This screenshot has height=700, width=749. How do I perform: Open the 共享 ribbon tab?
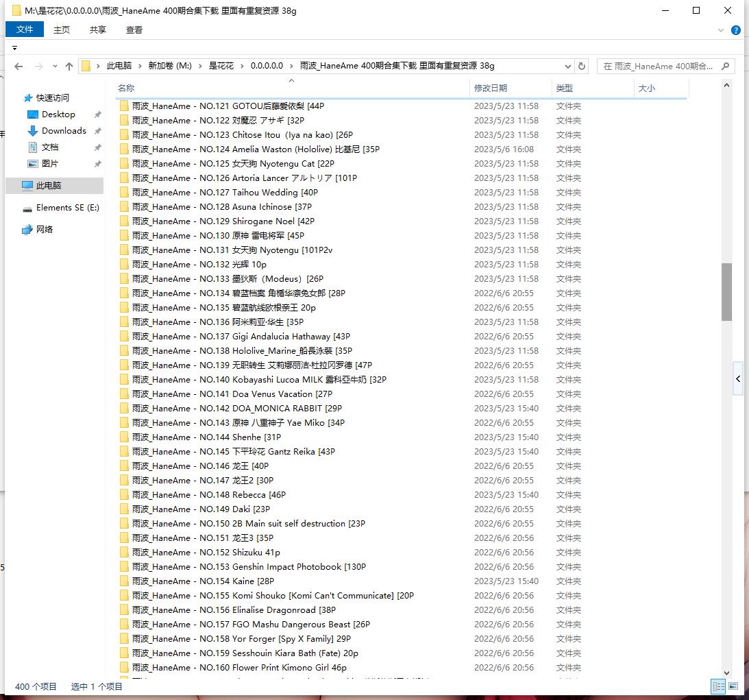click(x=98, y=29)
